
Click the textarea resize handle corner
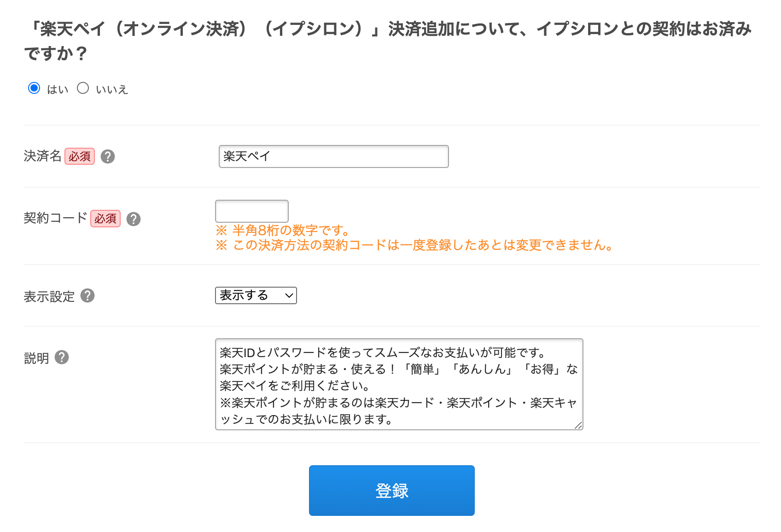click(x=578, y=426)
